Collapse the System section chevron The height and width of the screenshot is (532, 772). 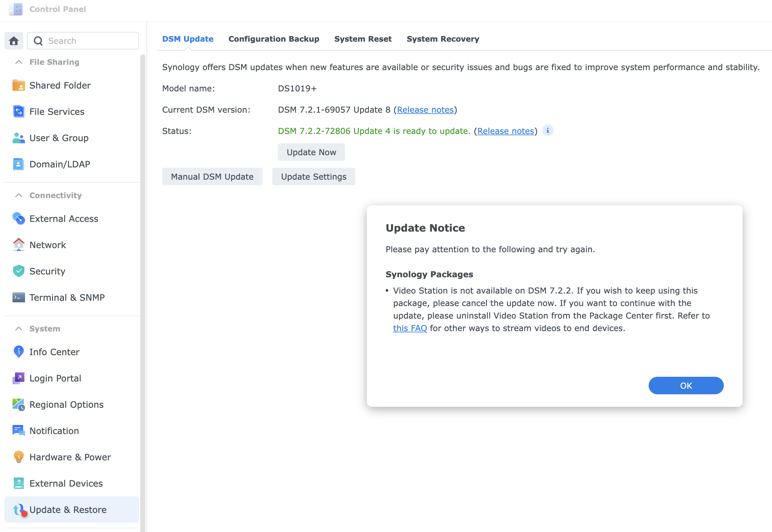point(19,329)
